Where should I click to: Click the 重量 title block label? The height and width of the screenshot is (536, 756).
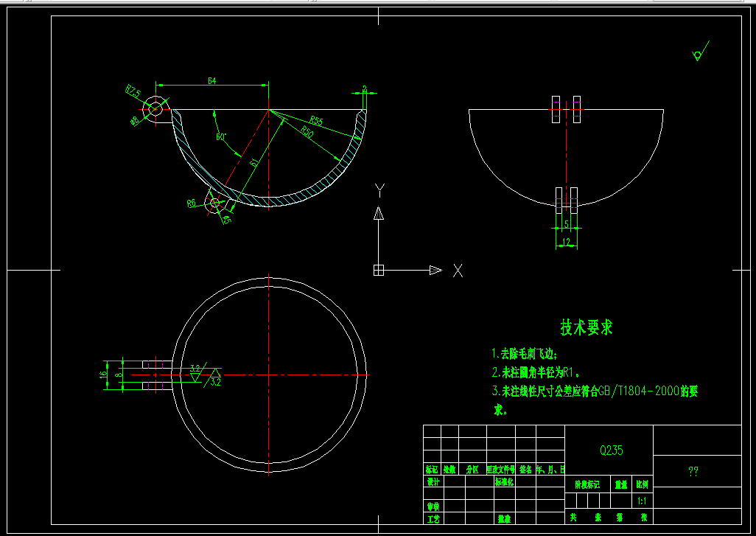click(x=621, y=484)
